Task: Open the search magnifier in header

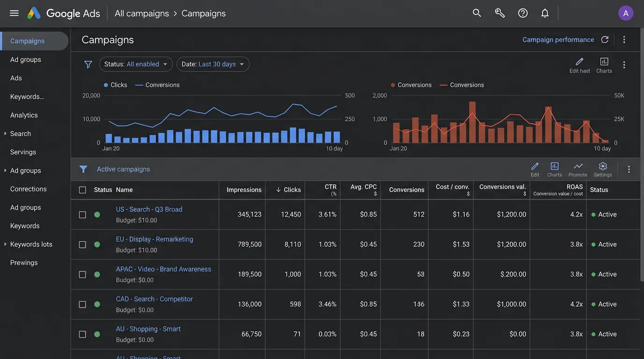Action: tap(477, 13)
